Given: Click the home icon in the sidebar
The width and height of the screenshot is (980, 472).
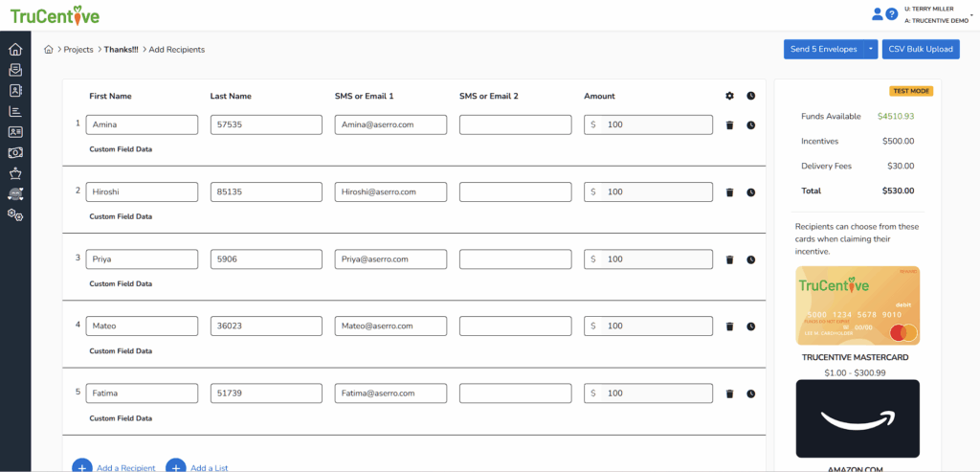Looking at the screenshot, I should coord(15,50).
